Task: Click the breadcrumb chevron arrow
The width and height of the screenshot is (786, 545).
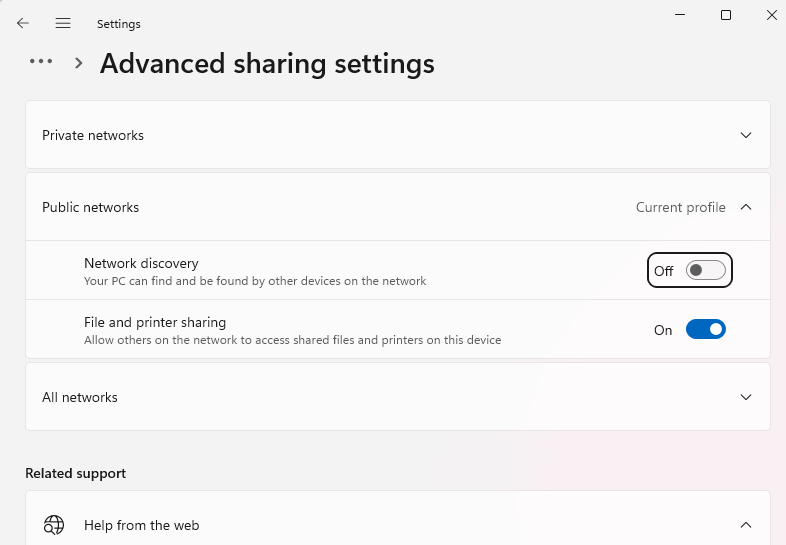Action: (x=78, y=63)
